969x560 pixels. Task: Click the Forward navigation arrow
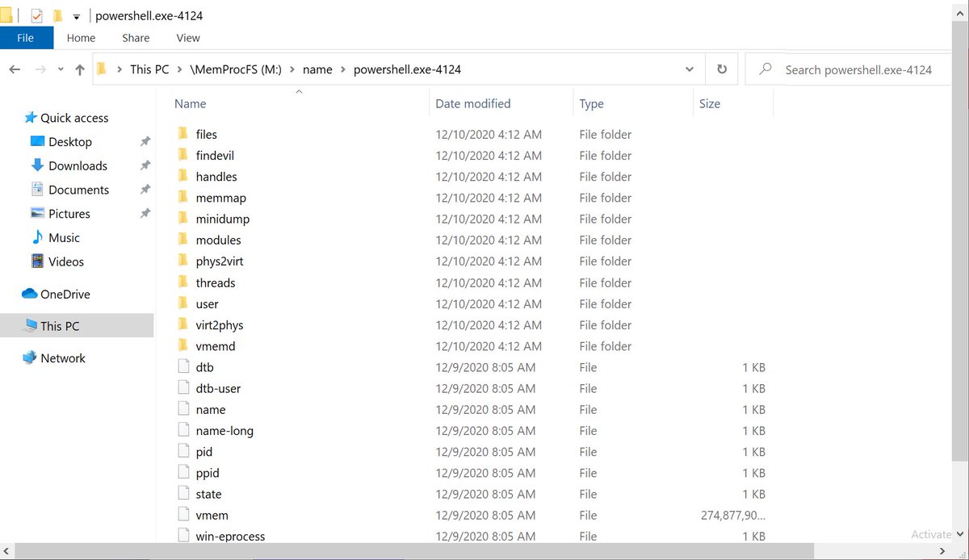[x=40, y=70]
